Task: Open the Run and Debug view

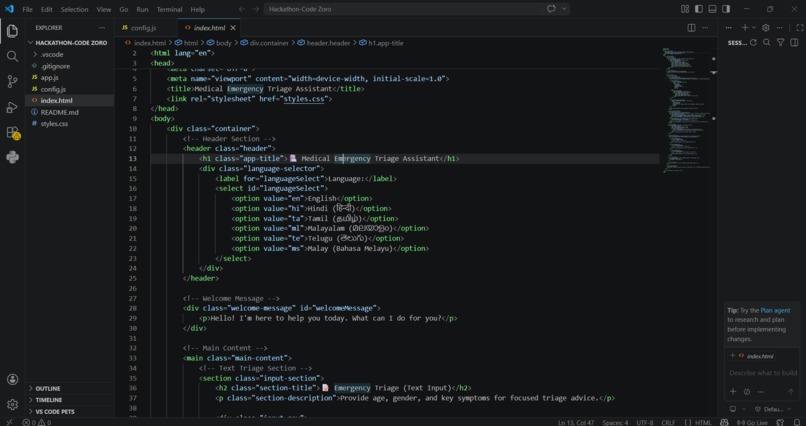Action: [12, 107]
